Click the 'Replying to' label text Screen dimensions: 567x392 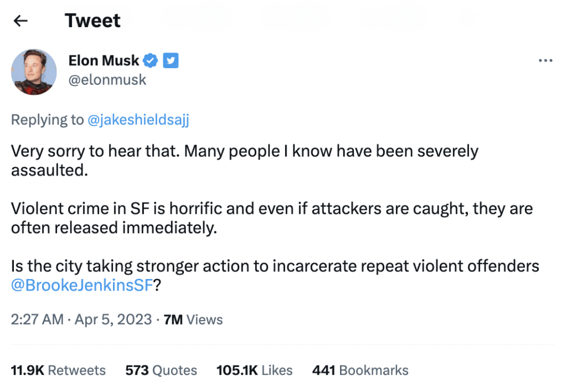pyautogui.click(x=47, y=120)
